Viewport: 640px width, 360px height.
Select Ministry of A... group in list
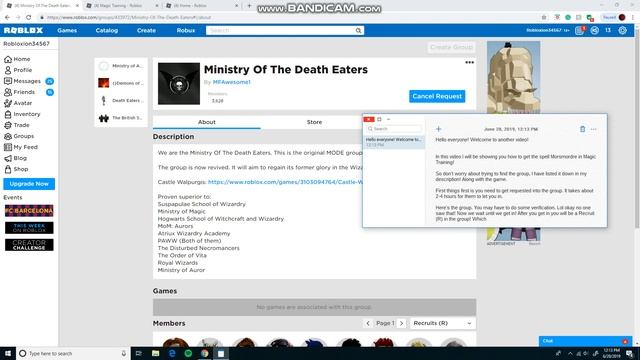click(121, 66)
